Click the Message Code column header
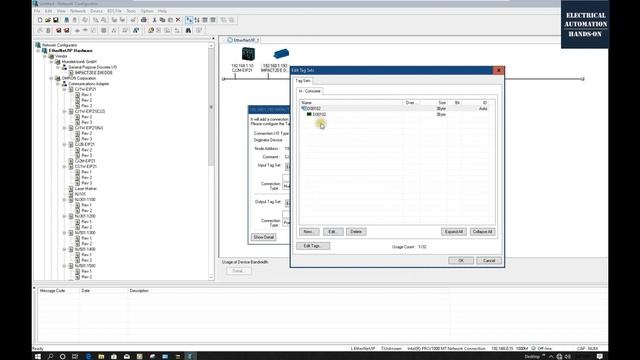 click(58, 291)
